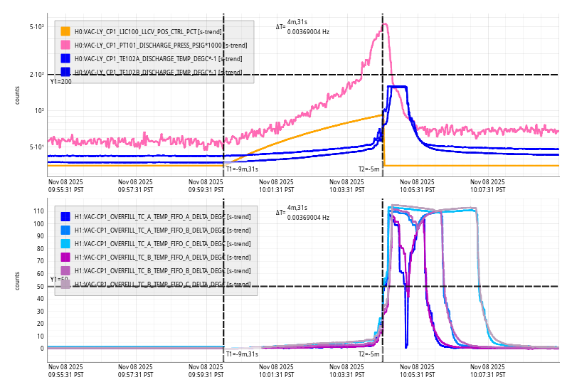Click the magenta TC_B_TEMP_FIFO_A_DELTA legend swatch

(x=65, y=257)
